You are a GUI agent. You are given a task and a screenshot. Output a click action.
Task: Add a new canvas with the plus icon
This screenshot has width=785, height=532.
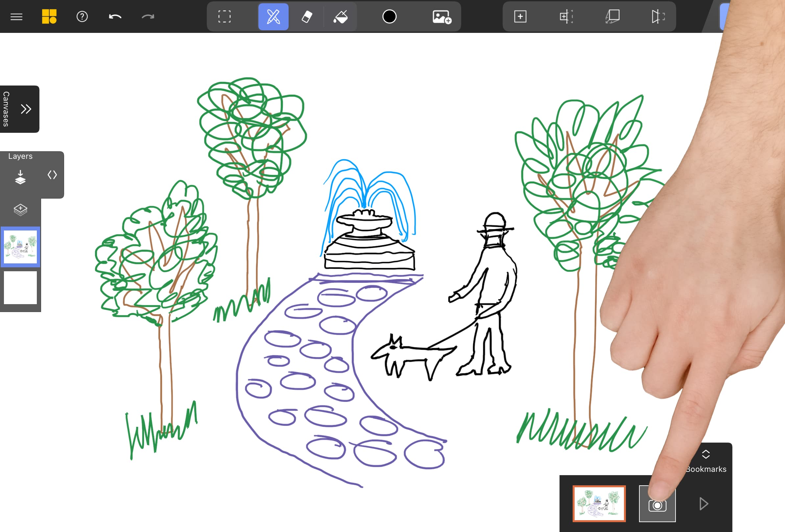click(520, 16)
